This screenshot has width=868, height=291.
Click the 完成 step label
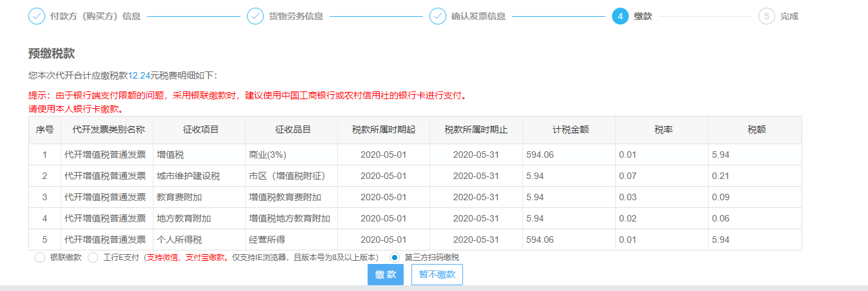[x=789, y=16]
